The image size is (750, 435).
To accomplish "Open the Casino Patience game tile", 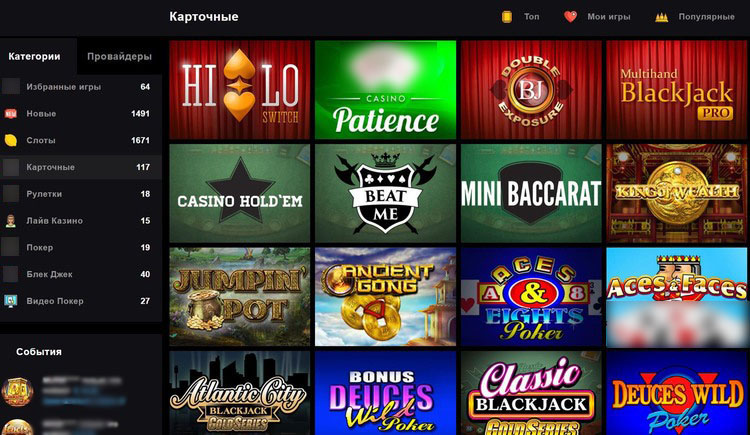I will (x=386, y=90).
